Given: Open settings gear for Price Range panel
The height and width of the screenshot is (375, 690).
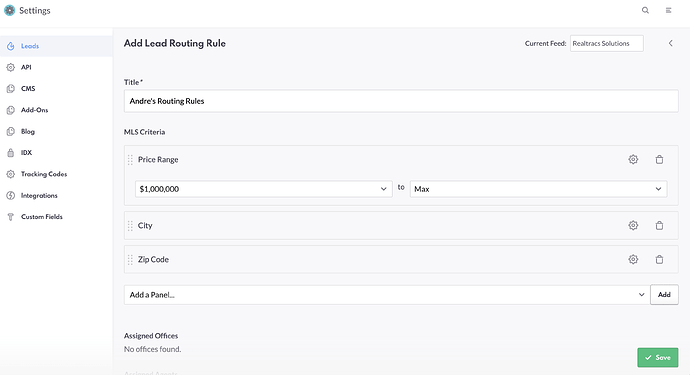Looking at the screenshot, I should pyautogui.click(x=633, y=159).
